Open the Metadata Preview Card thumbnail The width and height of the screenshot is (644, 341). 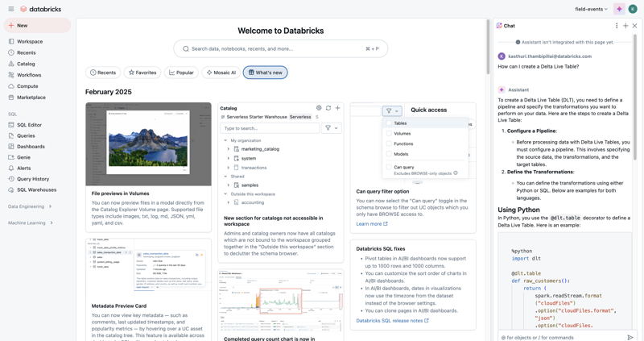click(x=148, y=268)
